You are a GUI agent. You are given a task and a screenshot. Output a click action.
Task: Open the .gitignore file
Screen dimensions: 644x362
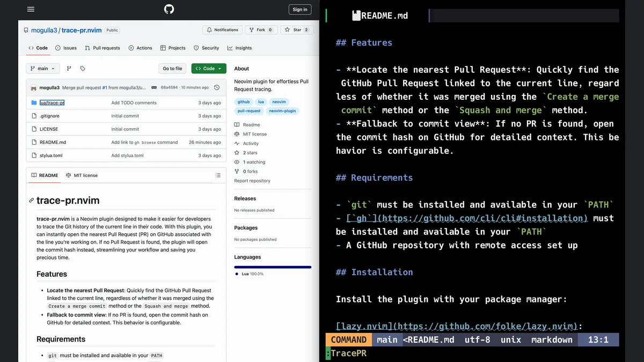coord(49,116)
